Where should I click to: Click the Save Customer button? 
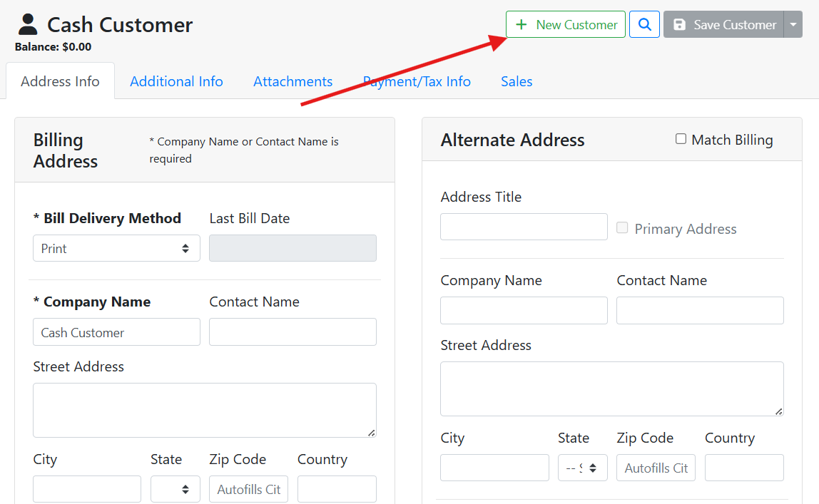724,25
